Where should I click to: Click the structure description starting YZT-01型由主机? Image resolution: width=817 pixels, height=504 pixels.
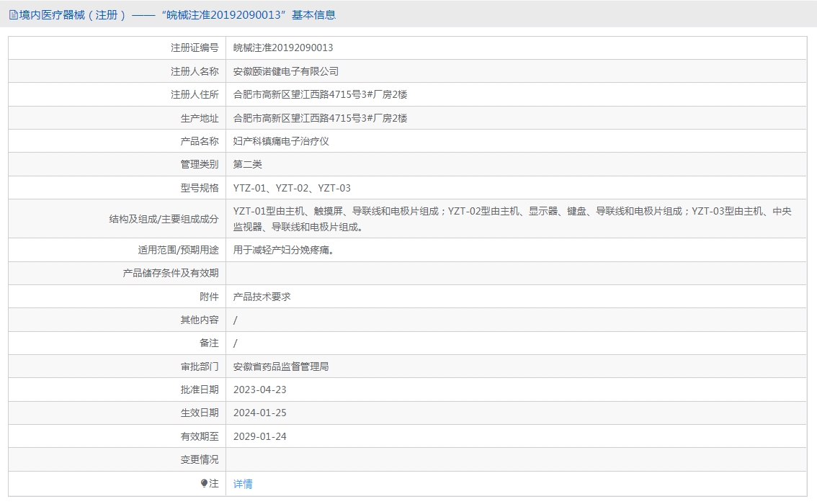(x=512, y=219)
